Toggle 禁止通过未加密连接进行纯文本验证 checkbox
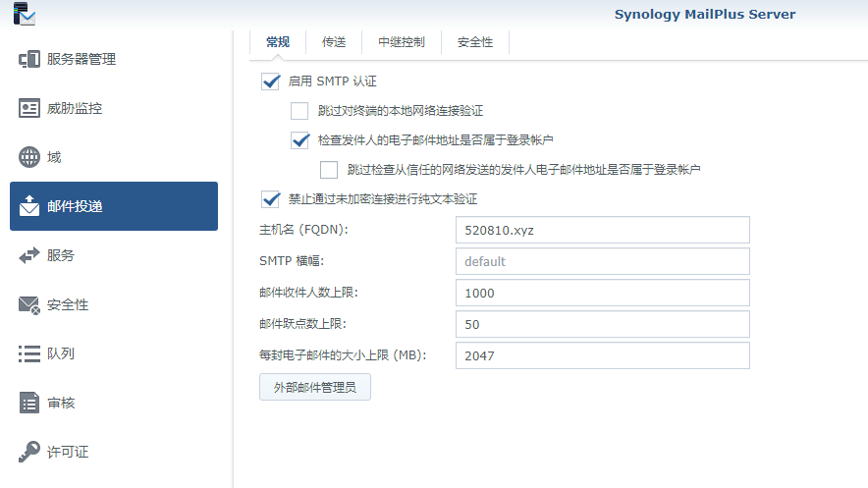868x488 pixels. point(271,199)
